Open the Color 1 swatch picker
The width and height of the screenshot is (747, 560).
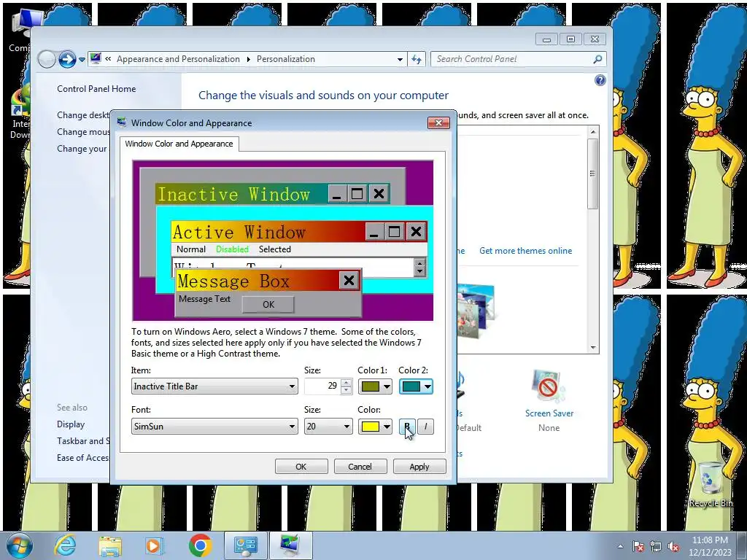click(375, 386)
